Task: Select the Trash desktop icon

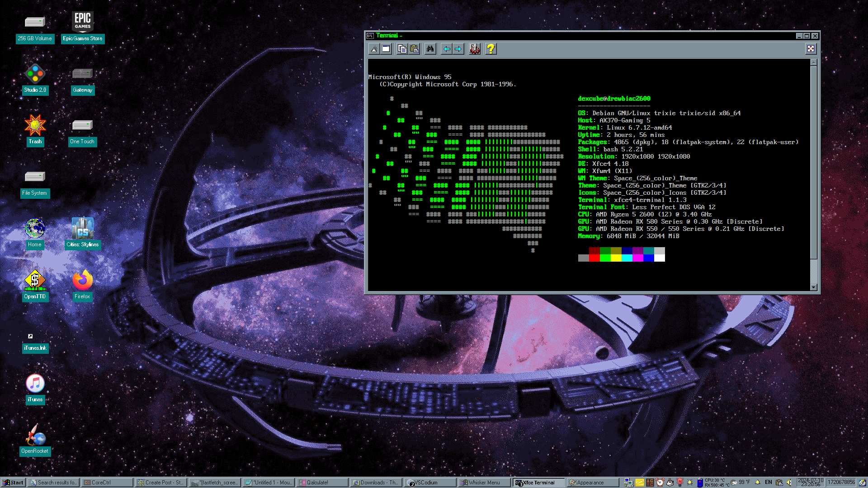Action: (x=35, y=130)
